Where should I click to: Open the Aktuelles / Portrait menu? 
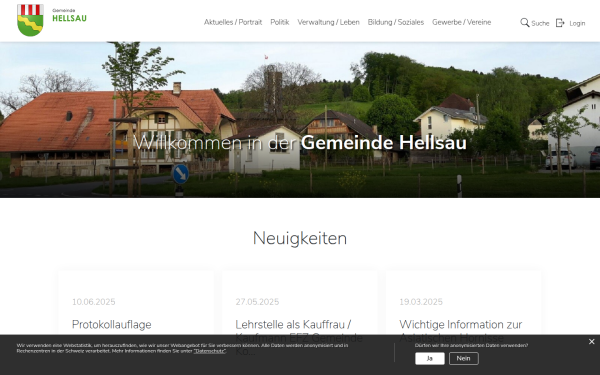pos(233,22)
